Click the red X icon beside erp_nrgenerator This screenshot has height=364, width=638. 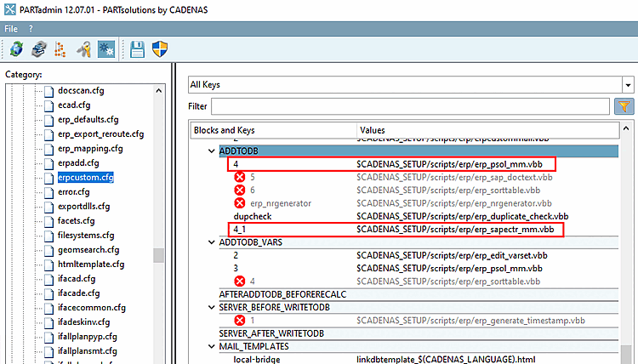point(240,203)
